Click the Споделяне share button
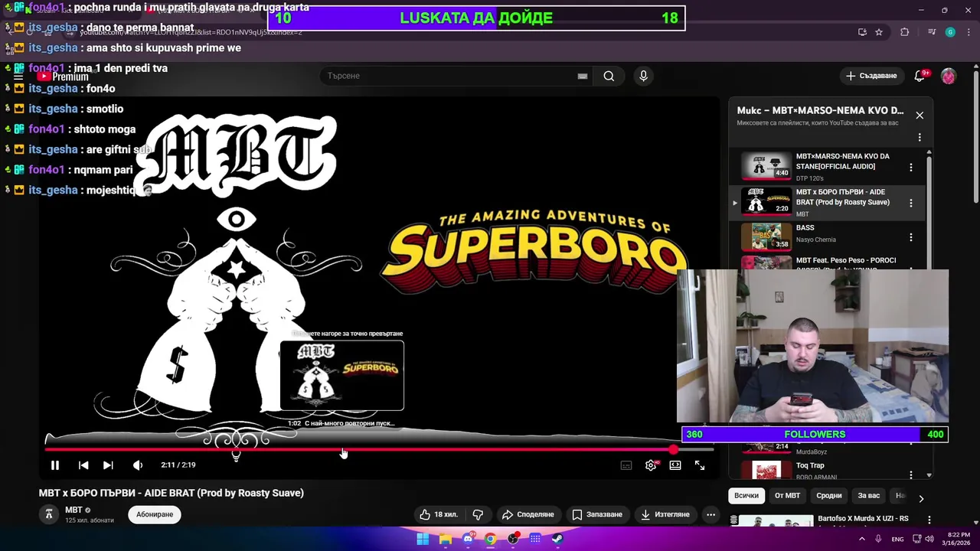This screenshot has width=980, height=551. coord(528,514)
